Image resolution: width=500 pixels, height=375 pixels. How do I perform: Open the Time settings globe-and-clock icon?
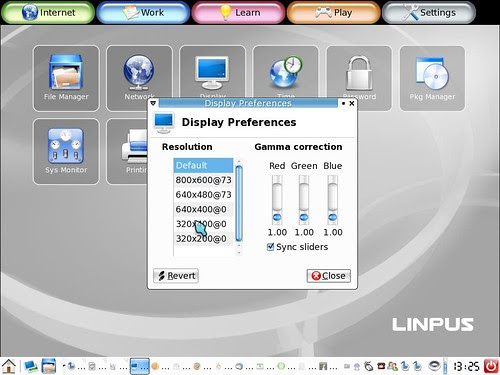(x=286, y=72)
